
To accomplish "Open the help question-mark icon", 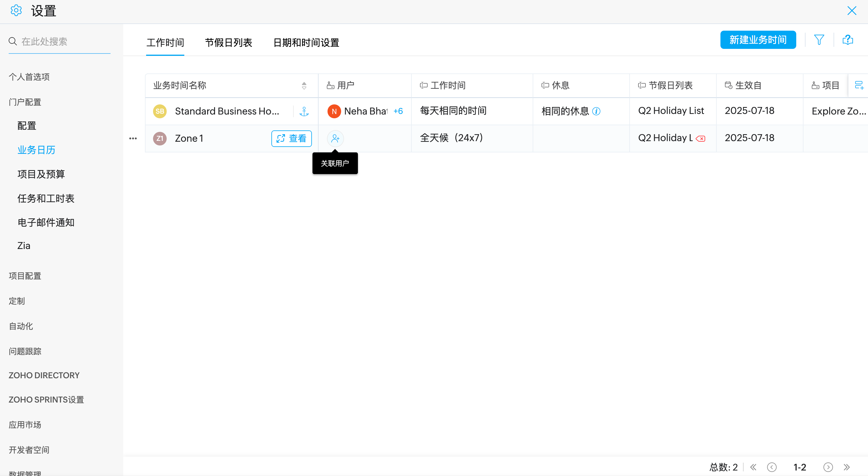I will 847,40.
